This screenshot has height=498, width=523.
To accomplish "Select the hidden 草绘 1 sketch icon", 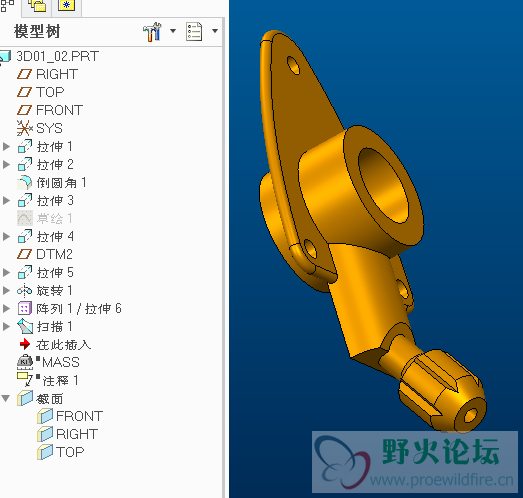I will (x=25, y=218).
